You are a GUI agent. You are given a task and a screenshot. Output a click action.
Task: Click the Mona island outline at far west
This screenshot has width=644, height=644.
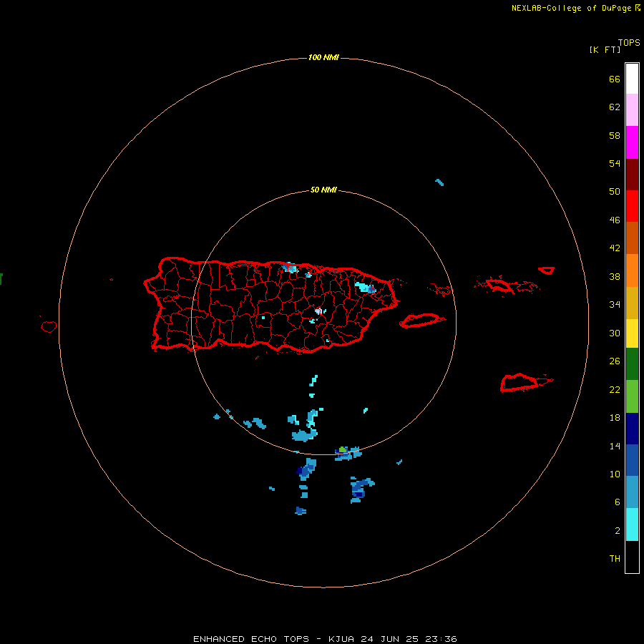coord(49,326)
